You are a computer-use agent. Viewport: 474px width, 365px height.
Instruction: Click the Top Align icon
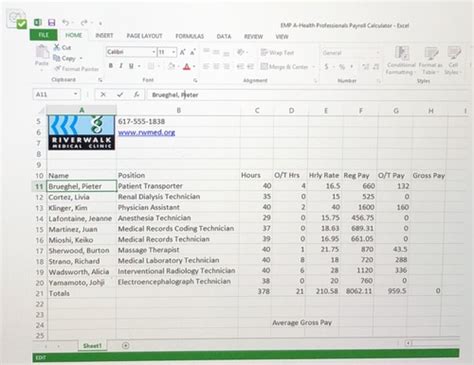click(206, 52)
